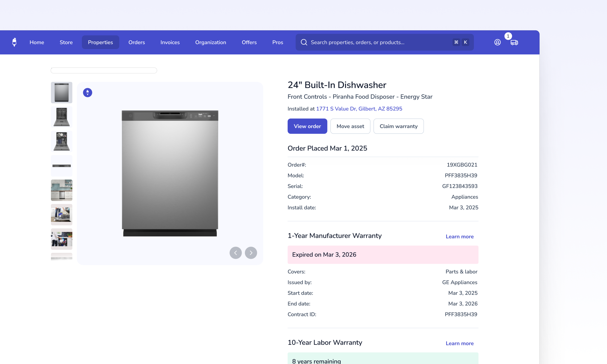Click the cart notification badge
607x364 pixels.
[x=508, y=36]
